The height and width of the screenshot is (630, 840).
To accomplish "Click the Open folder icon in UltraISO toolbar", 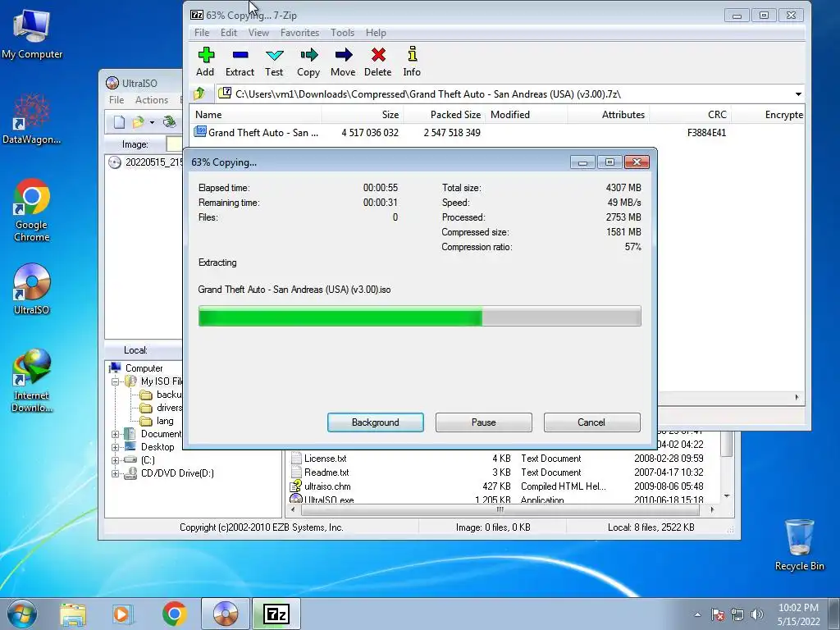I will (x=138, y=122).
